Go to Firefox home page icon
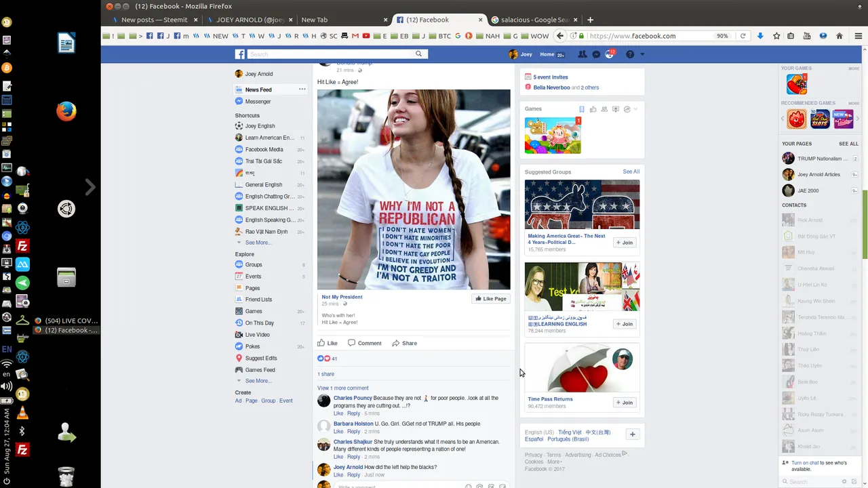The width and height of the screenshot is (868, 488). [x=840, y=36]
